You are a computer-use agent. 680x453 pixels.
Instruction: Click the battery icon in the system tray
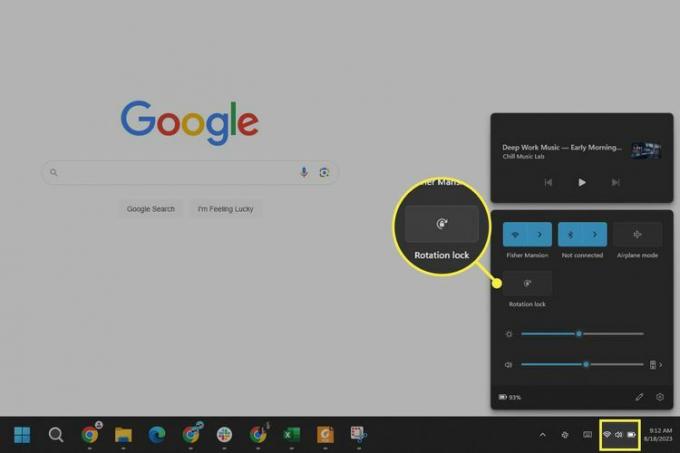(x=631, y=434)
